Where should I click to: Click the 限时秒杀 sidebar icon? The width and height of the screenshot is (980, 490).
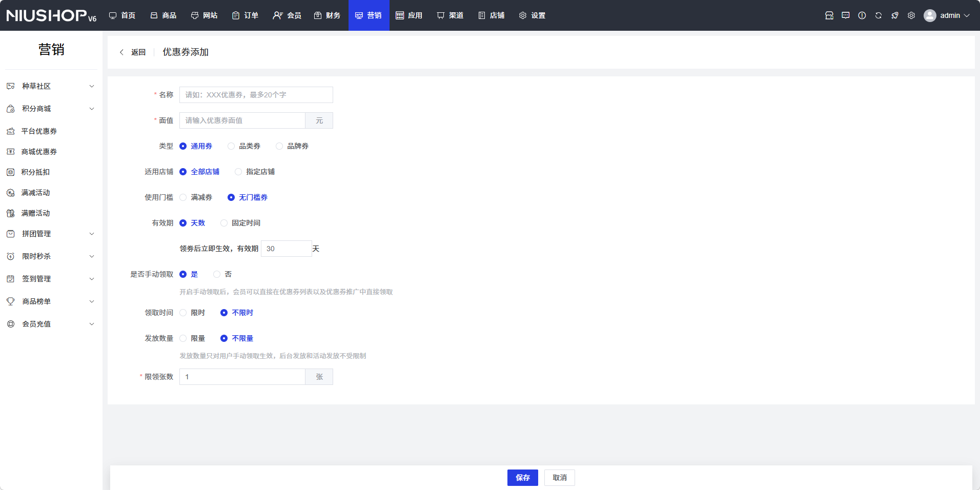point(11,256)
